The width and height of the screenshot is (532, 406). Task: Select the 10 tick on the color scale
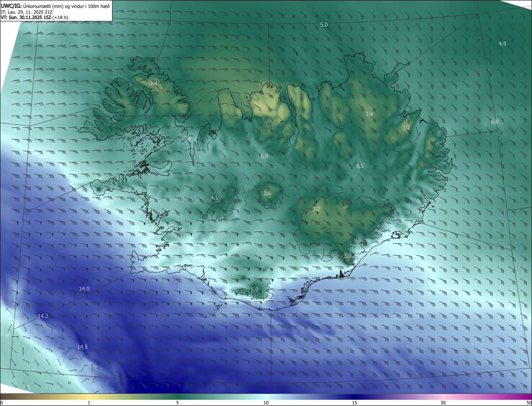pos(266,403)
